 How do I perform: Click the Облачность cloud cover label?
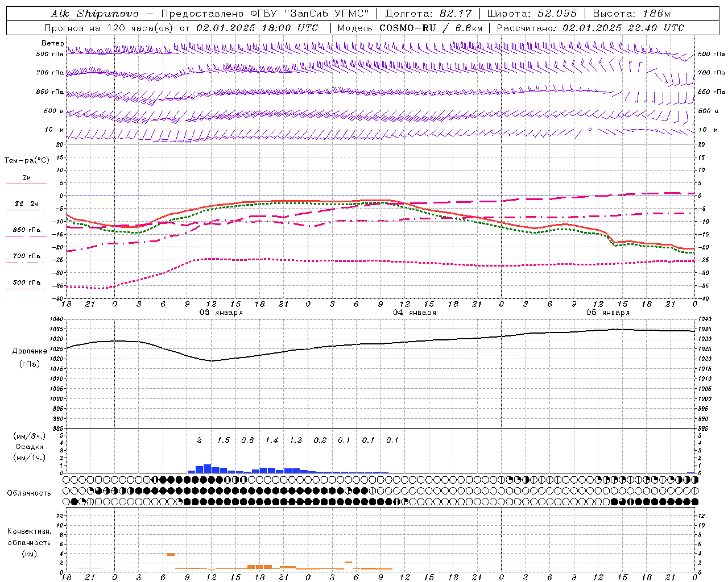tap(29, 493)
